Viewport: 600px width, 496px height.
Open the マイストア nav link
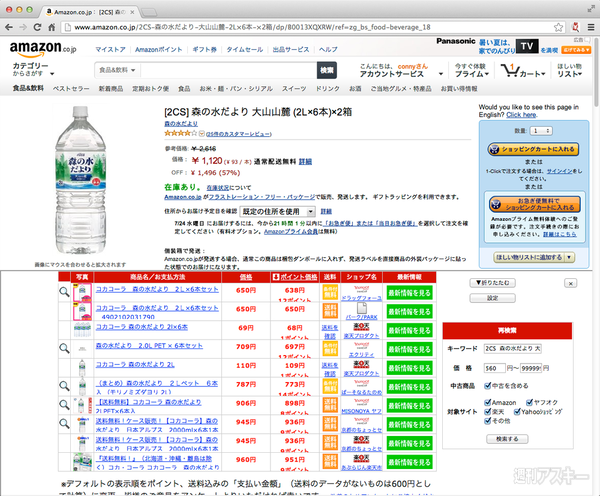110,49
